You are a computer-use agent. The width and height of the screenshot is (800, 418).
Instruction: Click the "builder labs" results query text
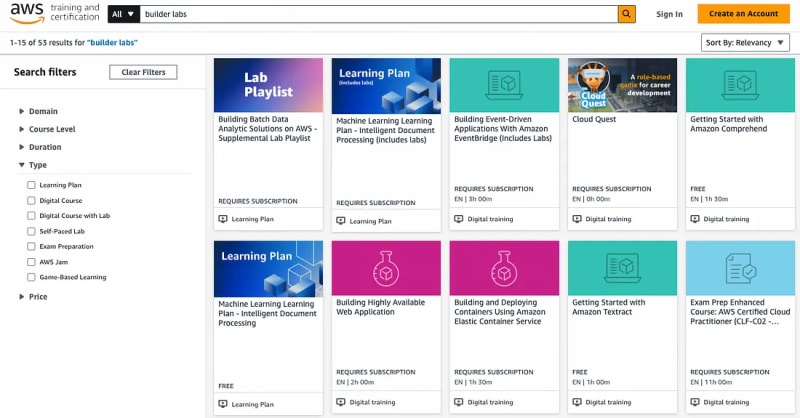(x=112, y=43)
